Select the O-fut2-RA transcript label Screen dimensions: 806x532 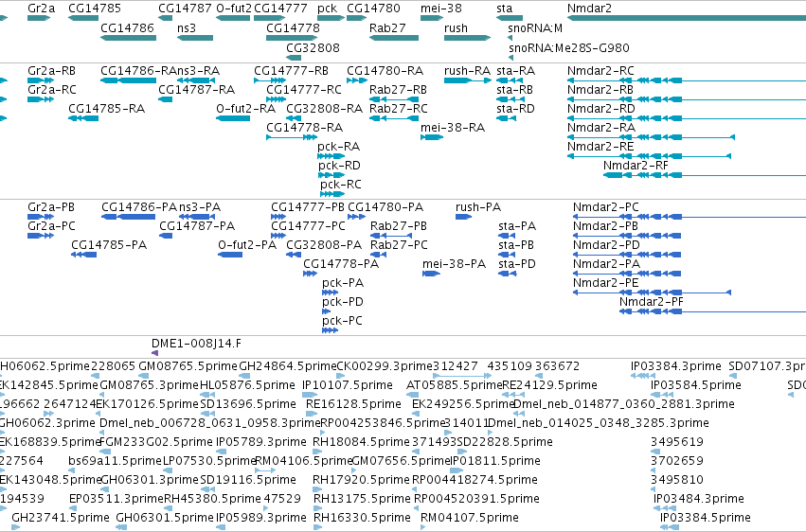pyautogui.click(x=245, y=108)
